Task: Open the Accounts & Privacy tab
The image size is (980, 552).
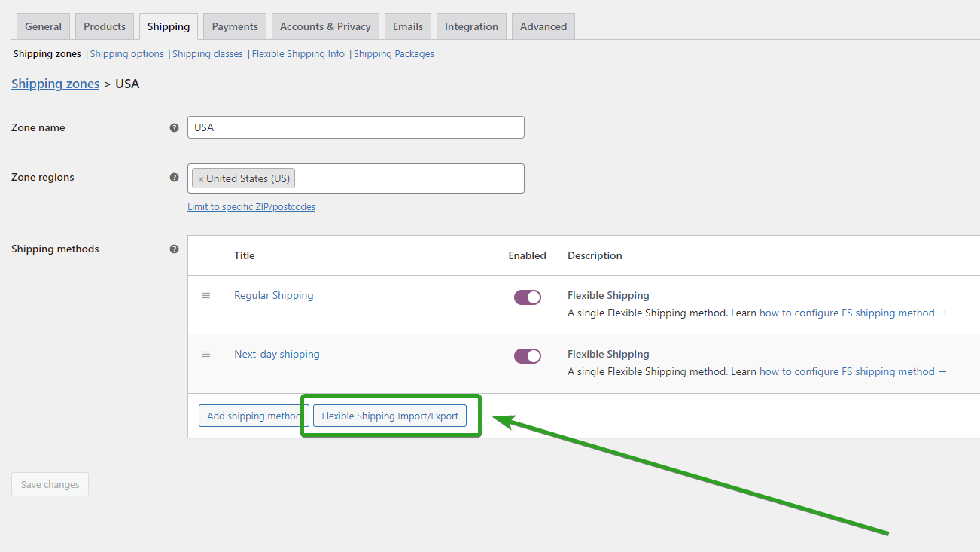Action: click(x=325, y=26)
